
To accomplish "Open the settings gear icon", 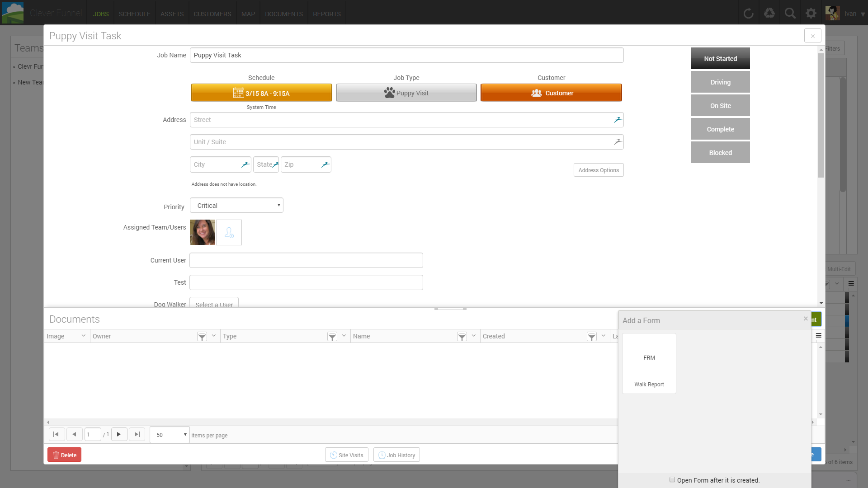I will coord(811,13).
